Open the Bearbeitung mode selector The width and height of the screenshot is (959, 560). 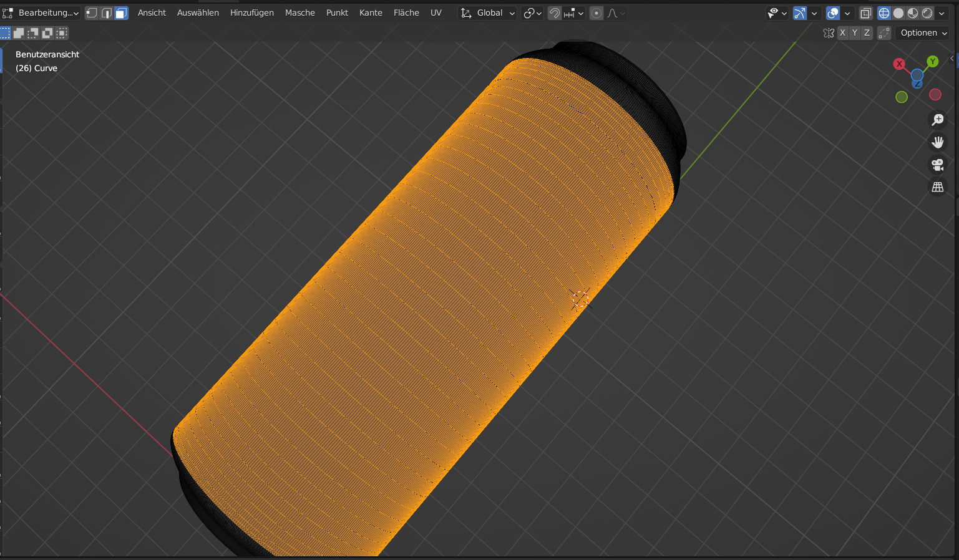point(42,13)
